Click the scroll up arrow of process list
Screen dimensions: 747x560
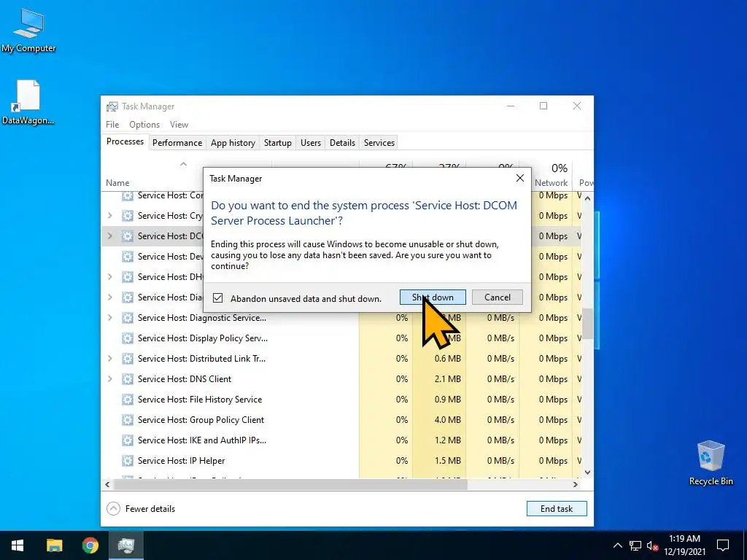[587, 198]
